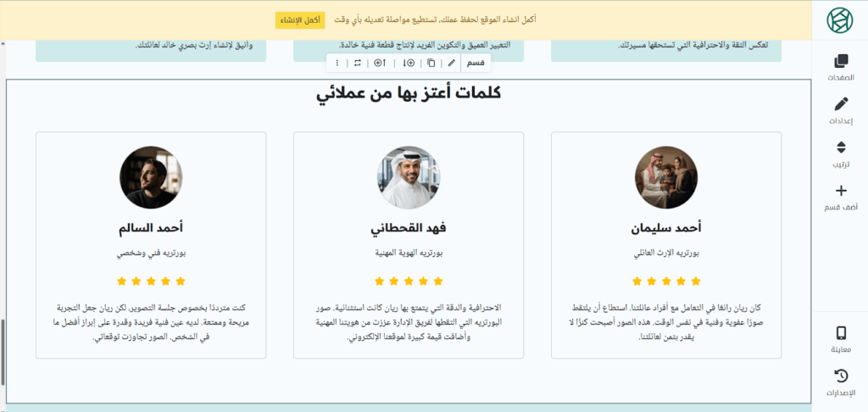Click Add Section (أضف قسم) in sidebar

click(x=840, y=197)
